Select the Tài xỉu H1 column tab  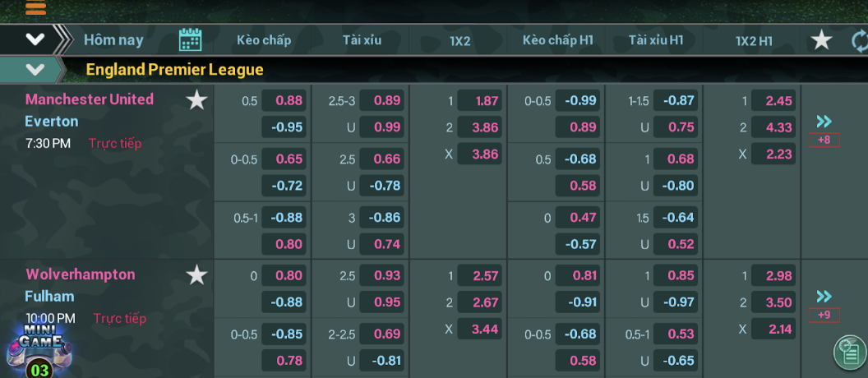coord(655,40)
